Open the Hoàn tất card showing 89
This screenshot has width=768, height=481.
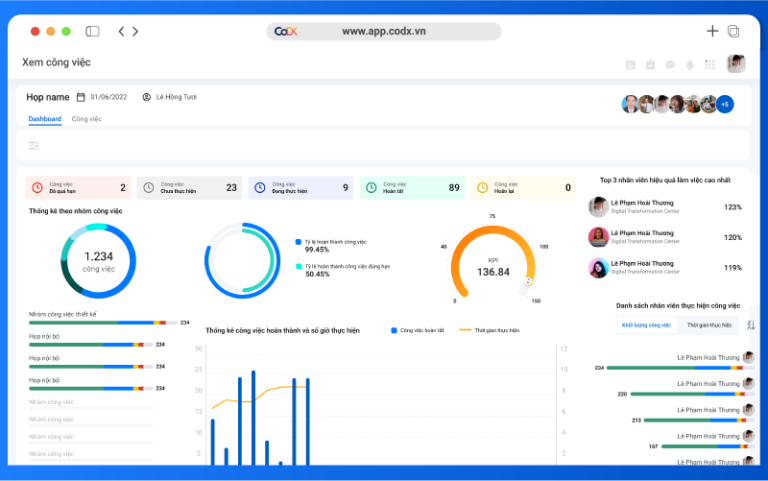pos(412,188)
